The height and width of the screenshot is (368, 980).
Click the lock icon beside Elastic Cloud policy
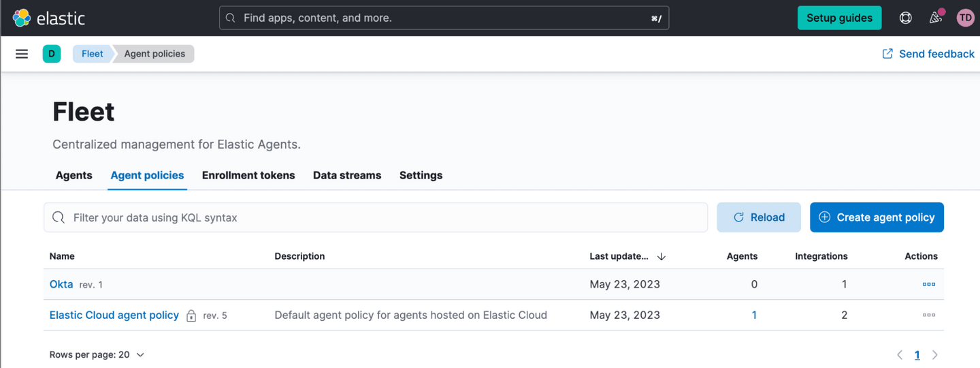point(191,316)
